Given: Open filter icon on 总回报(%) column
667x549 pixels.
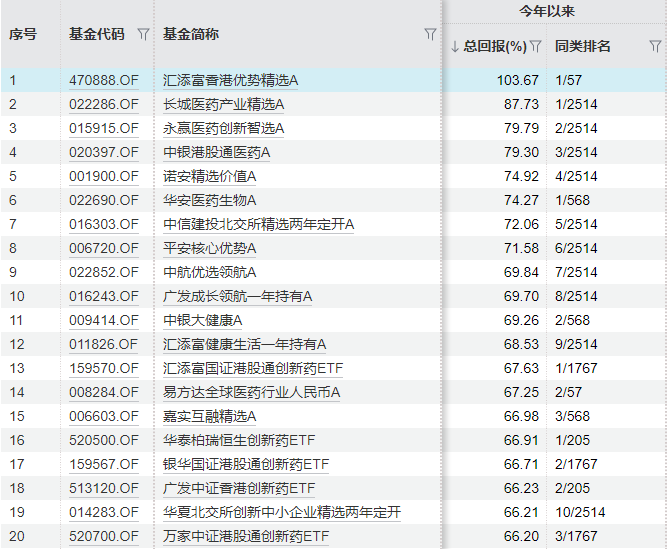Looking at the screenshot, I should pos(536,46).
